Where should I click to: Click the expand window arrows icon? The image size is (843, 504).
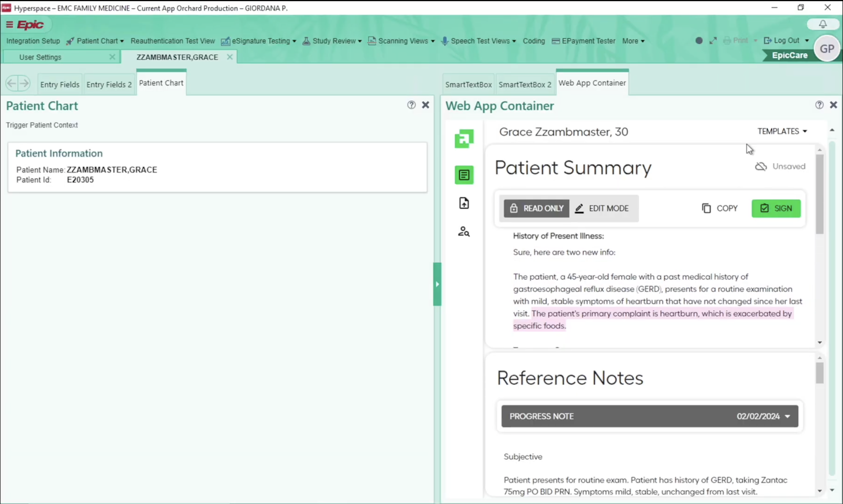pos(713,41)
